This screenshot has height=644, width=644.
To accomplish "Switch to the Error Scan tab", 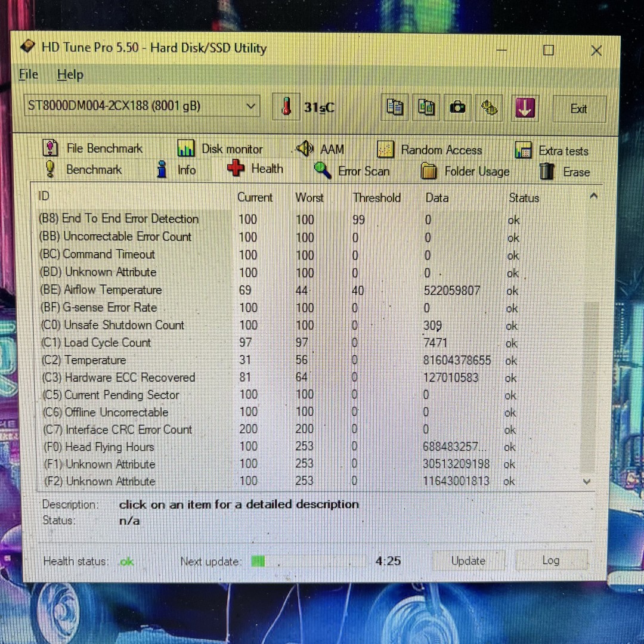I will click(352, 171).
